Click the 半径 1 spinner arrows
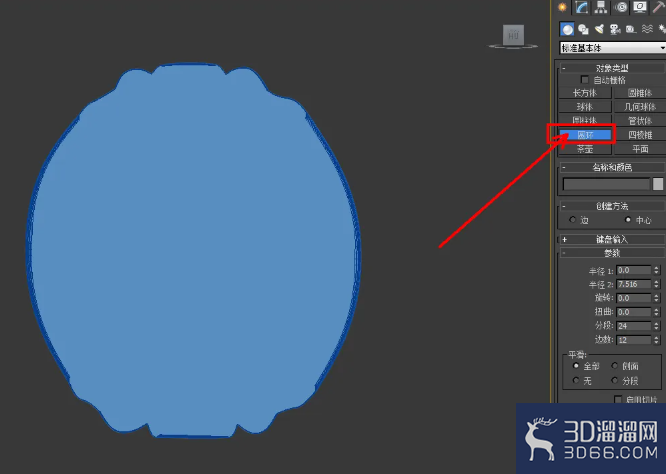Viewport: 666px width, 474px height. [x=656, y=270]
